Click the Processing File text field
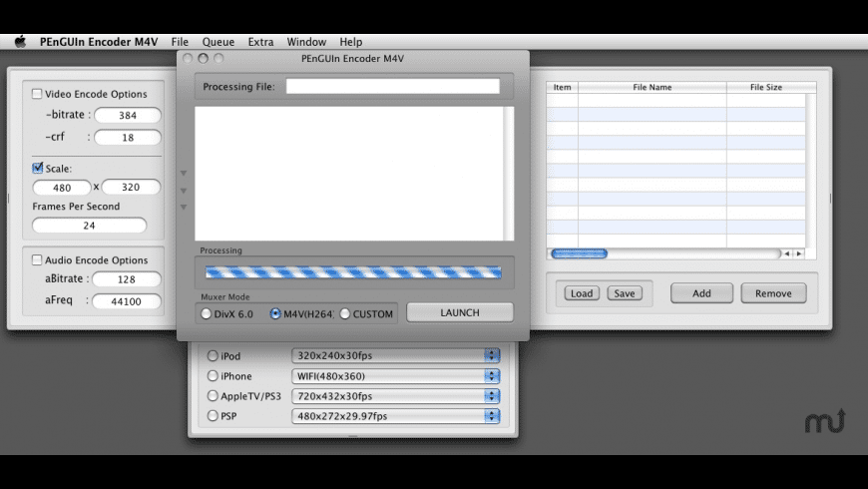868x489 pixels. pyautogui.click(x=392, y=86)
